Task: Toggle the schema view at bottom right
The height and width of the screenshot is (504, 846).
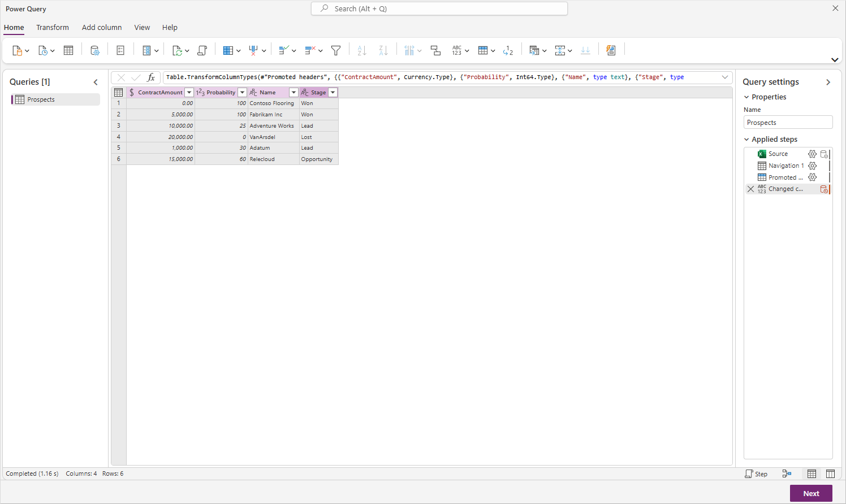Action: click(830, 473)
